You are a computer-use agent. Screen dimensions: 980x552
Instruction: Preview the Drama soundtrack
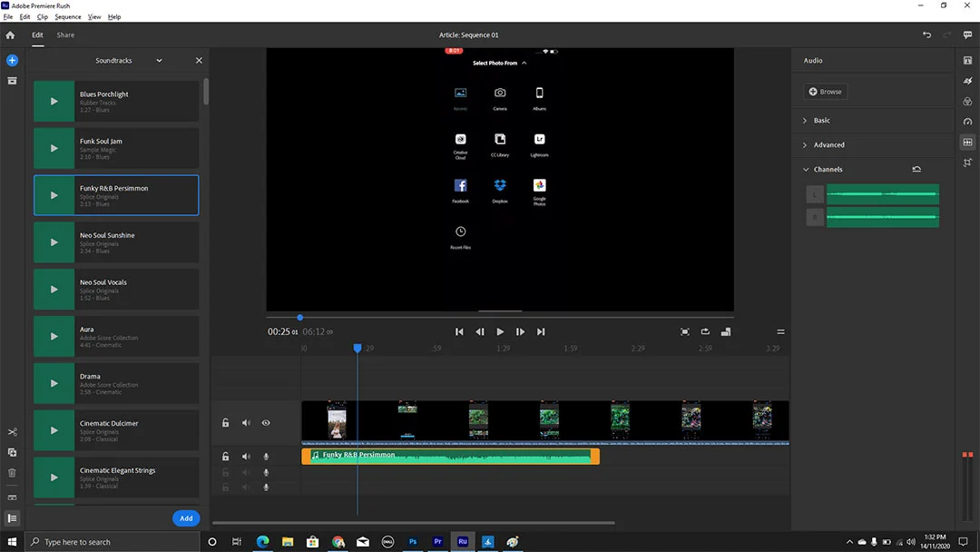[x=54, y=383]
